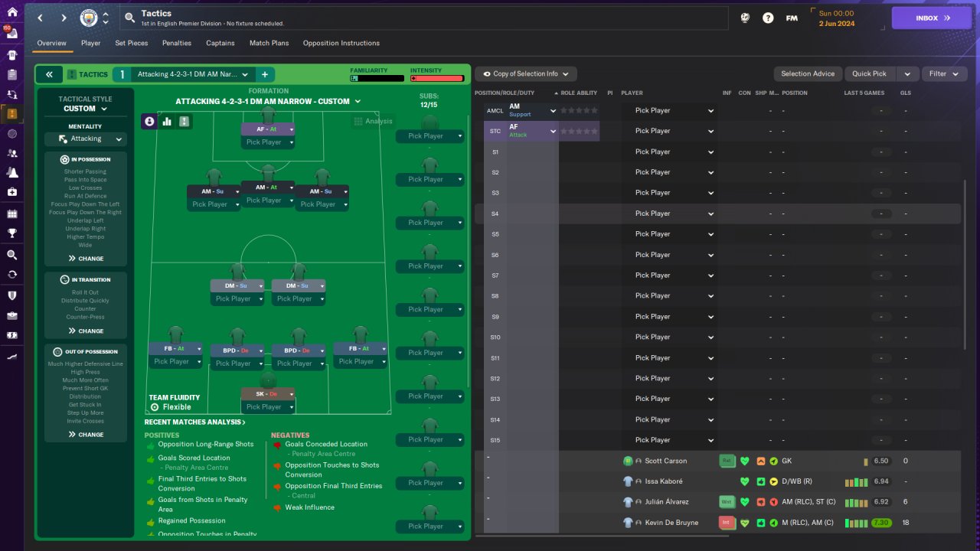Open the AF Attack role dropdown in the STC row
This screenshot has height=551, width=980.
click(x=532, y=131)
